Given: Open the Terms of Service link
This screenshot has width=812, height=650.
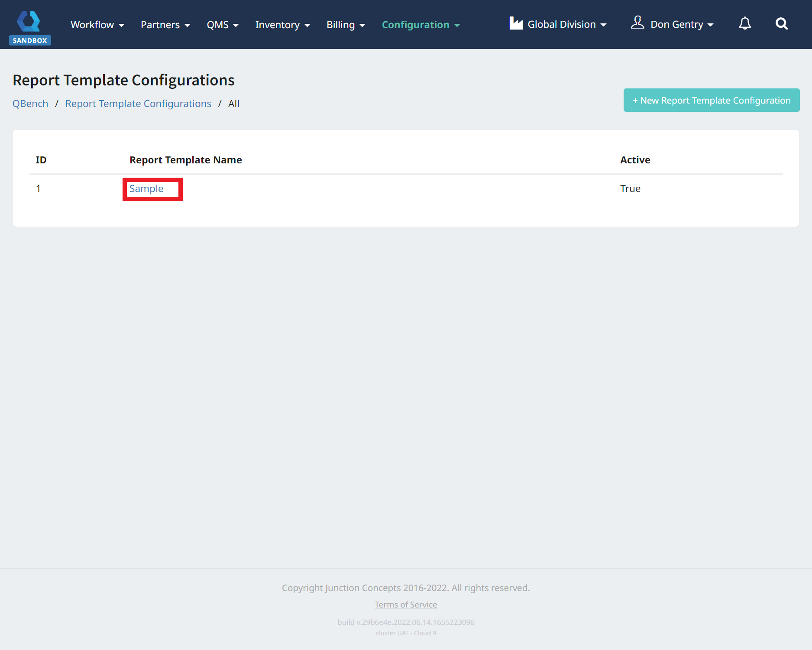Looking at the screenshot, I should click(x=406, y=604).
